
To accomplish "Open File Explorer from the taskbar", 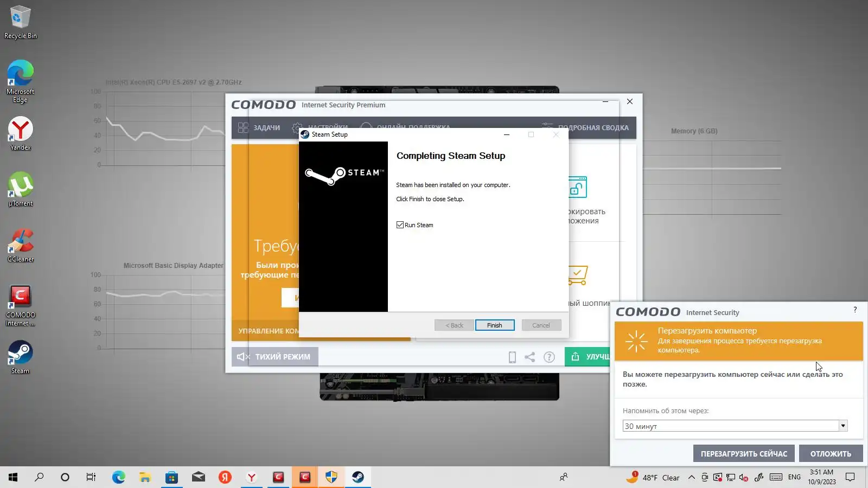I will click(x=145, y=477).
